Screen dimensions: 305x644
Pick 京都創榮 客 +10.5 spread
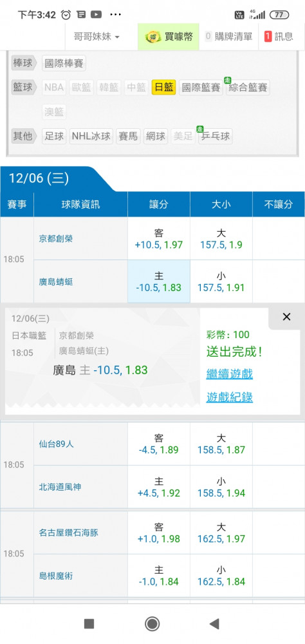tap(159, 239)
